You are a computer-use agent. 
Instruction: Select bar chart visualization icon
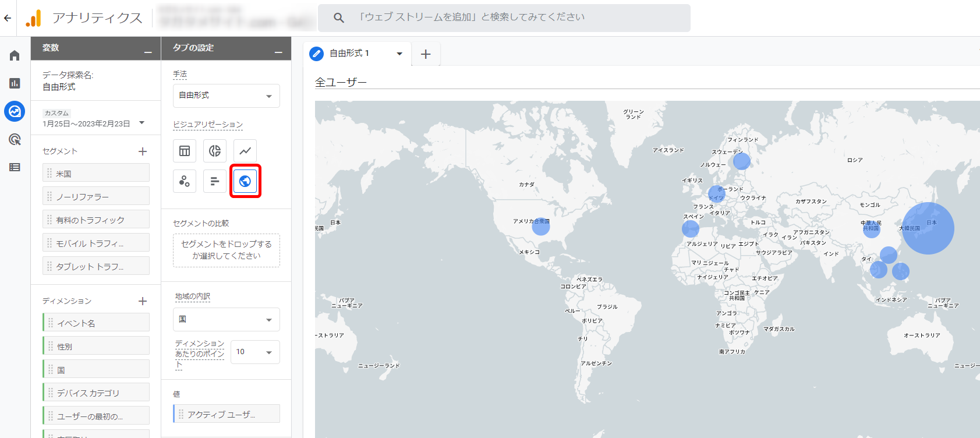click(215, 181)
